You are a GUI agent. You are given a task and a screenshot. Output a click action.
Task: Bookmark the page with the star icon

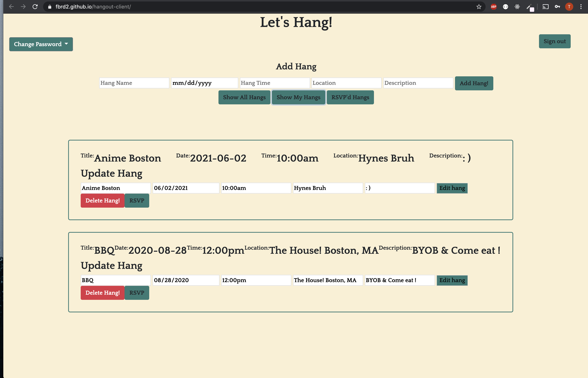tap(479, 7)
